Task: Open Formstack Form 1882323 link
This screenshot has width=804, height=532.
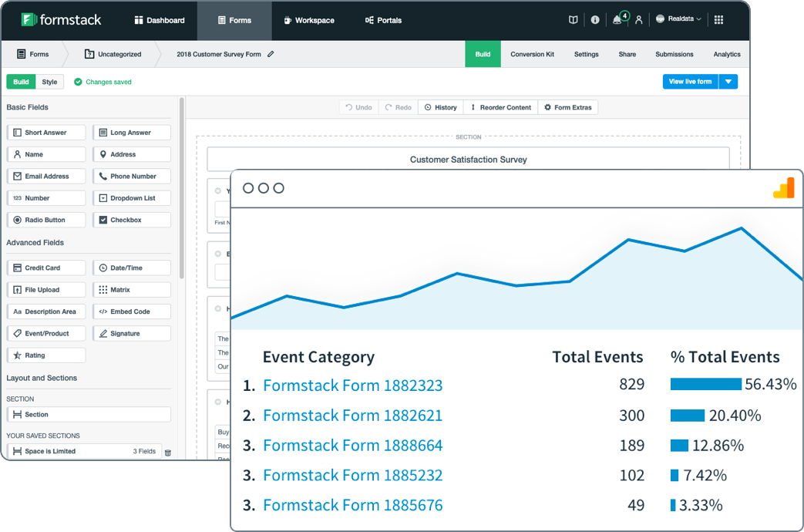Action: pyautogui.click(x=353, y=386)
